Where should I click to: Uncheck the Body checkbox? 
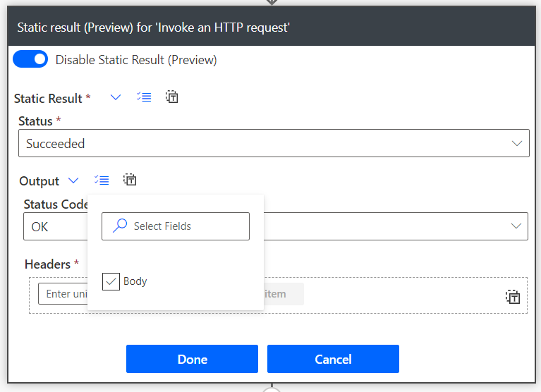(111, 281)
